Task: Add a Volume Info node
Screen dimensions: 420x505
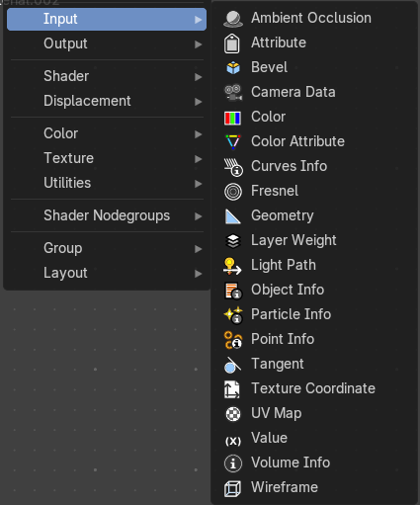Action: coord(315,463)
